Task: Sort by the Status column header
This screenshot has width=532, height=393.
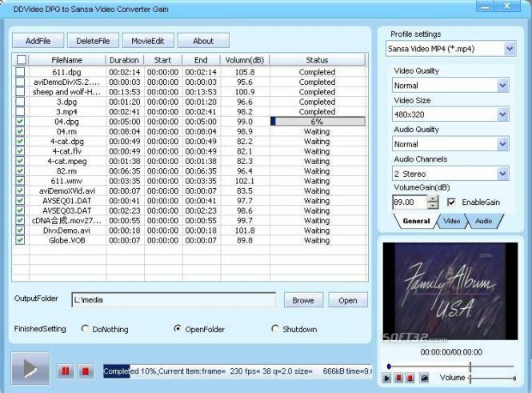Action: (317, 60)
